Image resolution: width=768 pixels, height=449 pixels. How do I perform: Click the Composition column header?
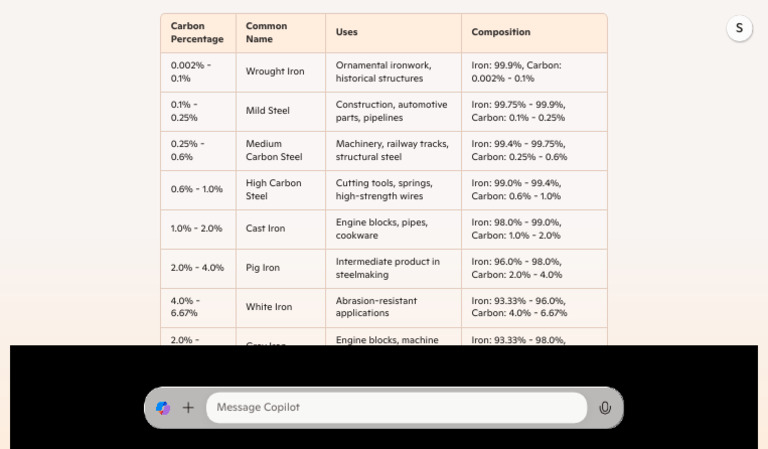(501, 33)
